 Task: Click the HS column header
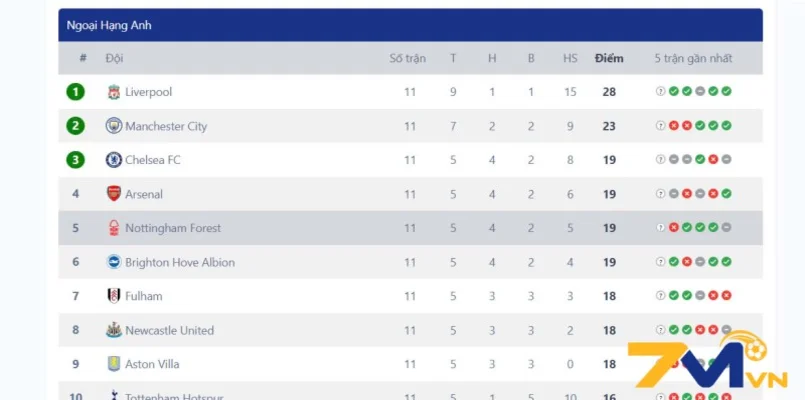pyautogui.click(x=570, y=58)
